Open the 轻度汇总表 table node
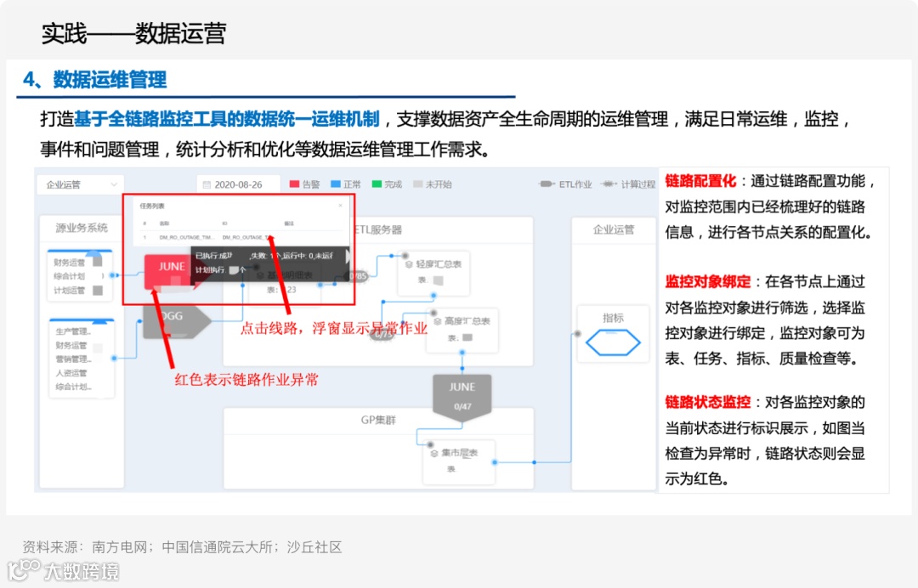918x588 pixels. 433,273
